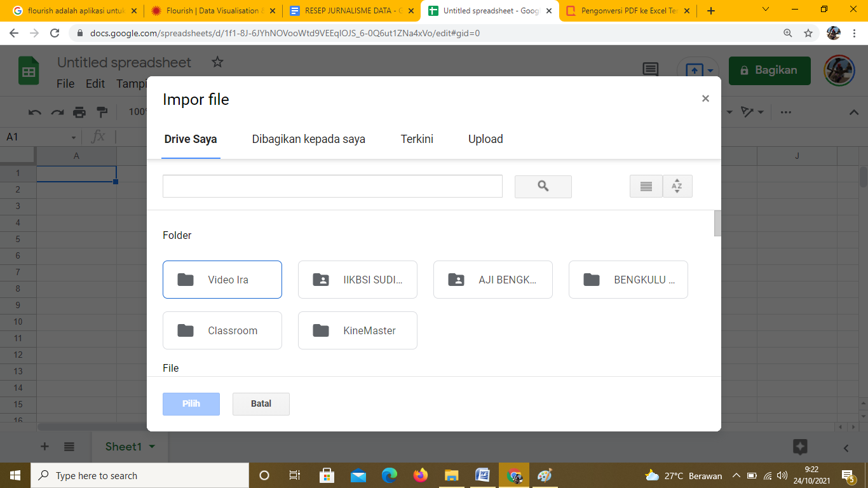
Task: Open the A-Z sort options
Action: 677,187
